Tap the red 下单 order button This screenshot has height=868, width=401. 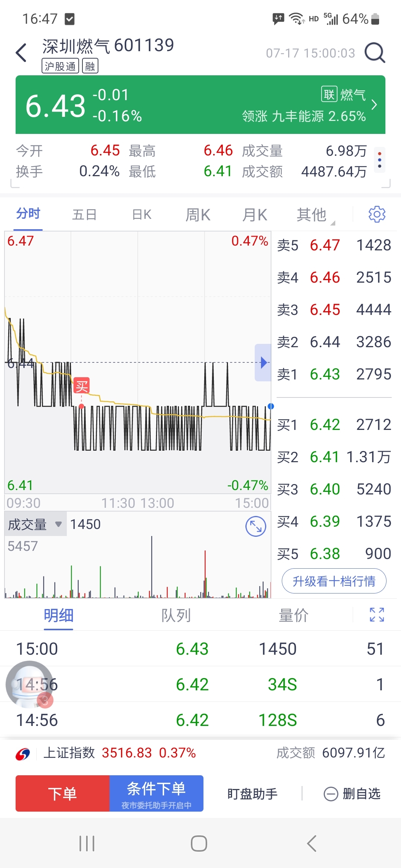[x=62, y=793]
